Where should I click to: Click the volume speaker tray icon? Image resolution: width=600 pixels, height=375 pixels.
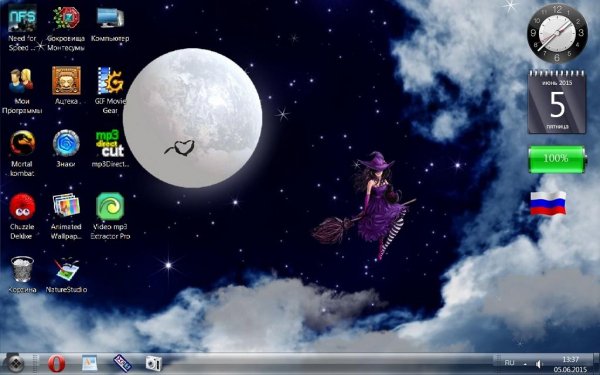(x=539, y=364)
